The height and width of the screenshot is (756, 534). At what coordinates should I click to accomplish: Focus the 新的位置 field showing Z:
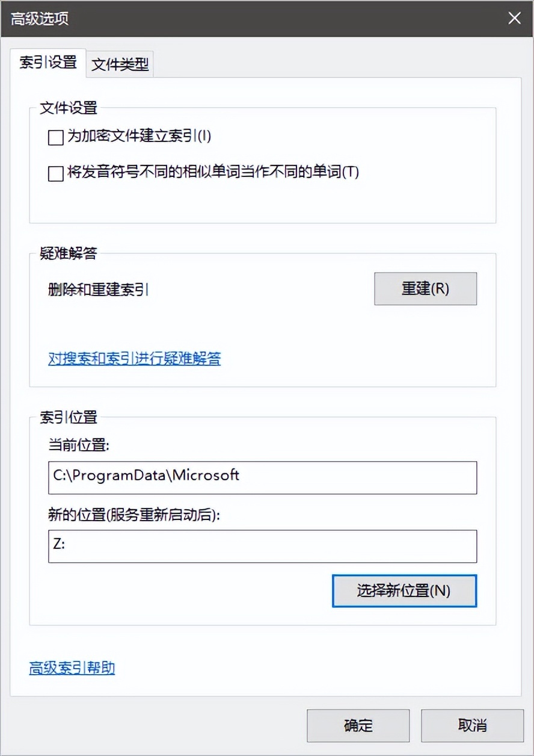pos(262,546)
